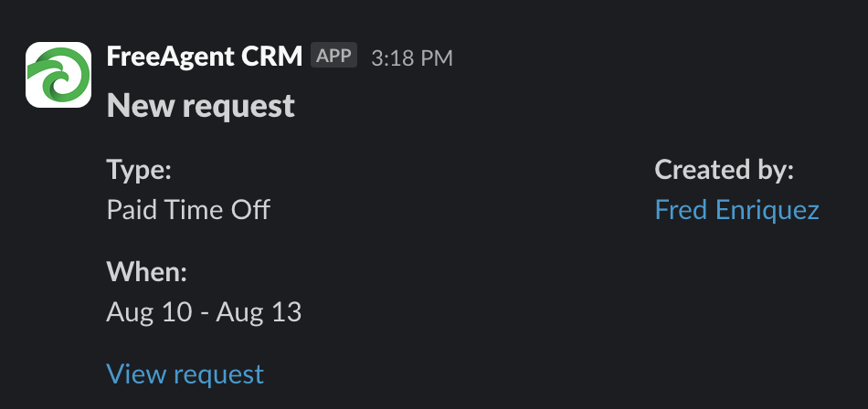Click the Paid Time Off value
This screenshot has width=868, height=409.
click(188, 210)
